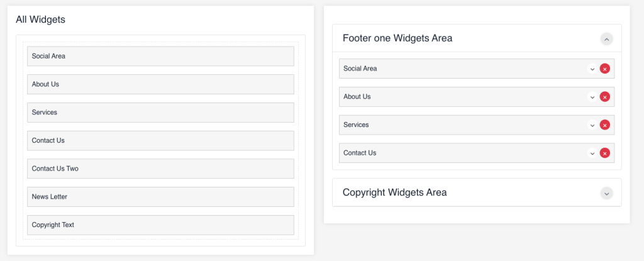This screenshot has width=644, height=261.
Task: Select News Letter widget
Action: coord(160,197)
